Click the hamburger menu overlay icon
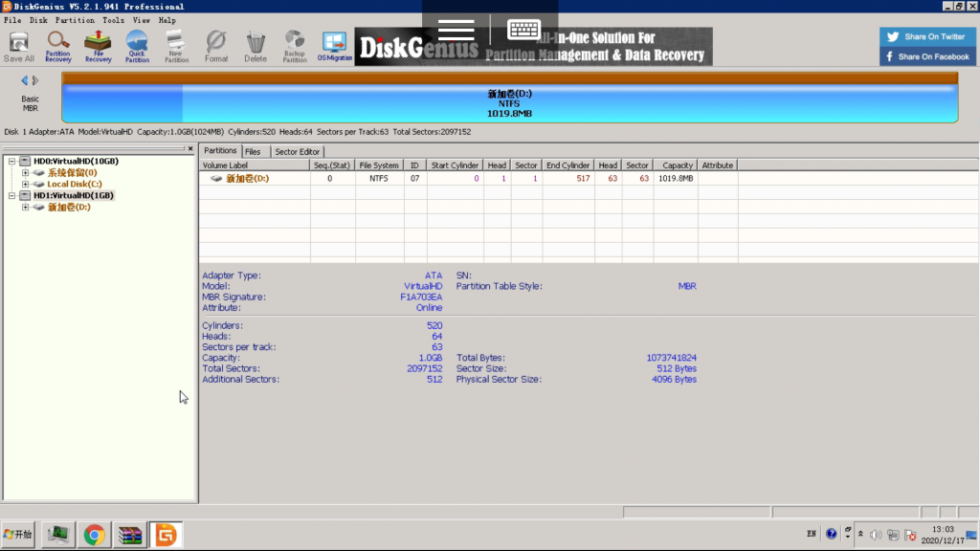Viewport: 980px width, 551px height. pos(457,30)
